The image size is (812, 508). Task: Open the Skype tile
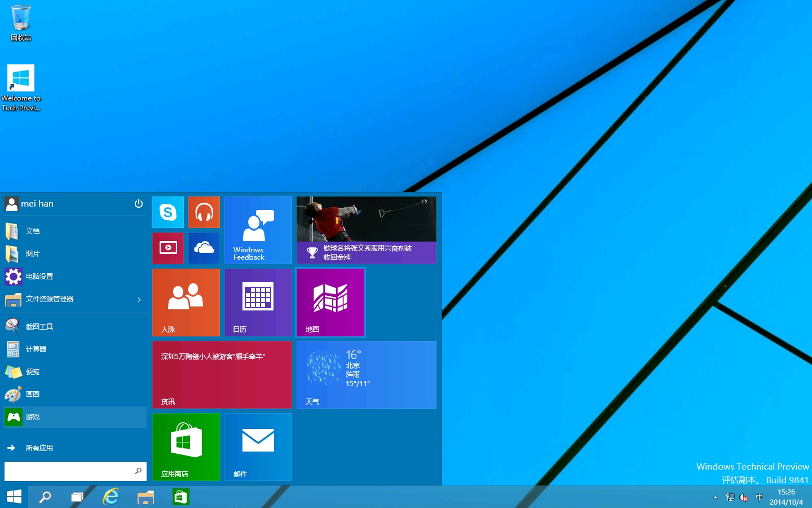click(168, 212)
